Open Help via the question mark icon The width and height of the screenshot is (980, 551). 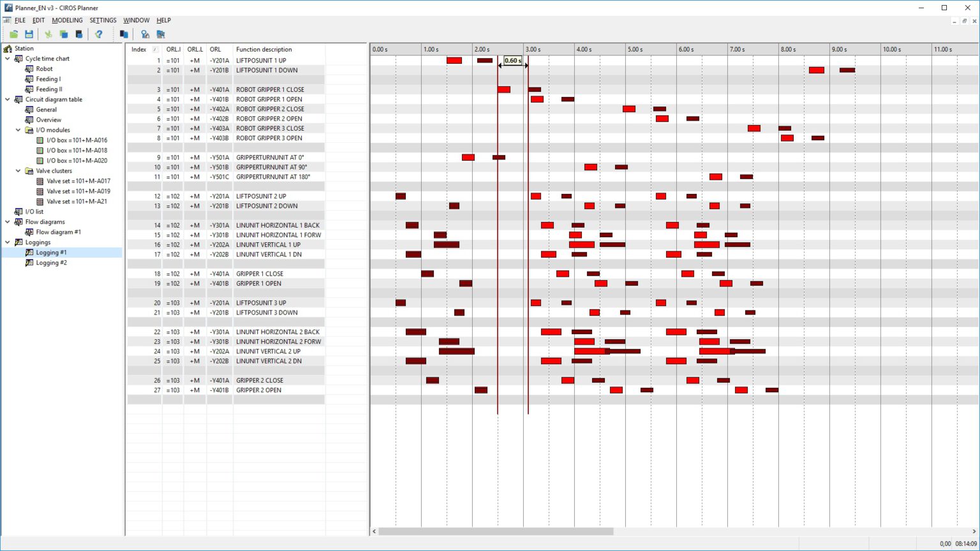(x=99, y=34)
